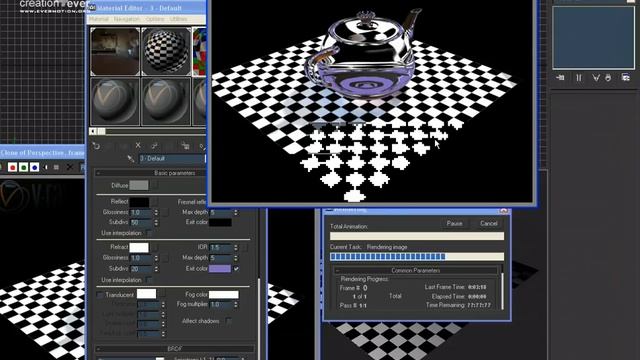Click the IOR 1.5 value field
640x360 pixels.
[221, 248]
